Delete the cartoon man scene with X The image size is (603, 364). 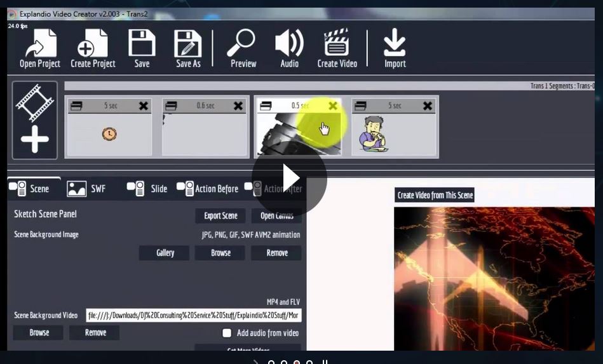[x=428, y=105]
